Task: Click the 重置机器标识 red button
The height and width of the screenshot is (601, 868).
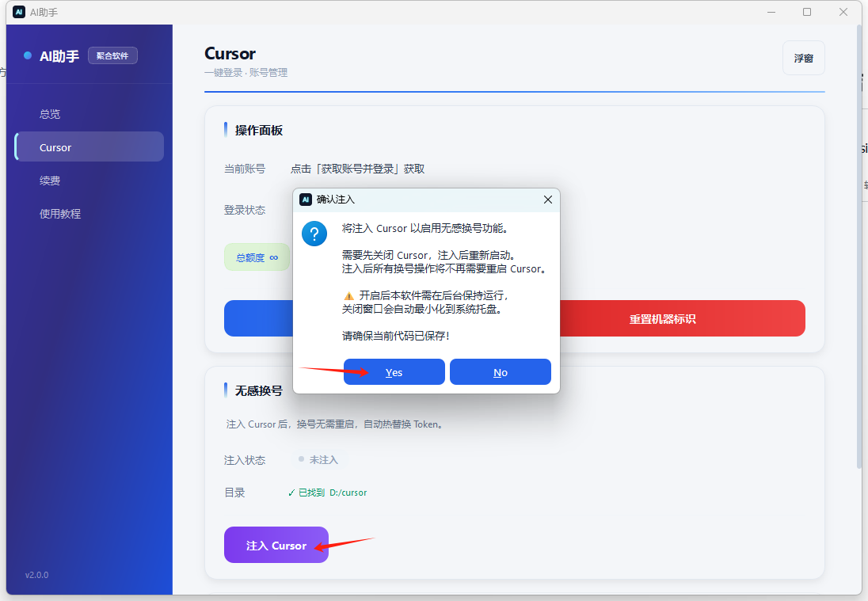Action: 682,319
